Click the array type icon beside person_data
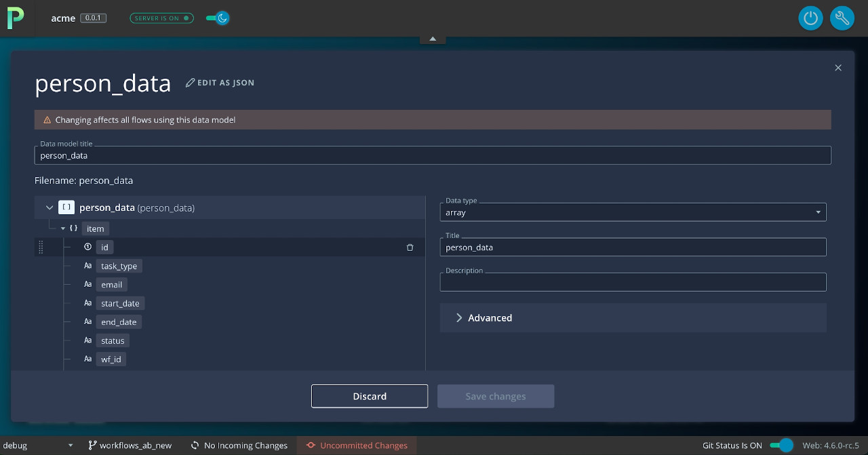The height and width of the screenshot is (455, 868). click(x=66, y=207)
